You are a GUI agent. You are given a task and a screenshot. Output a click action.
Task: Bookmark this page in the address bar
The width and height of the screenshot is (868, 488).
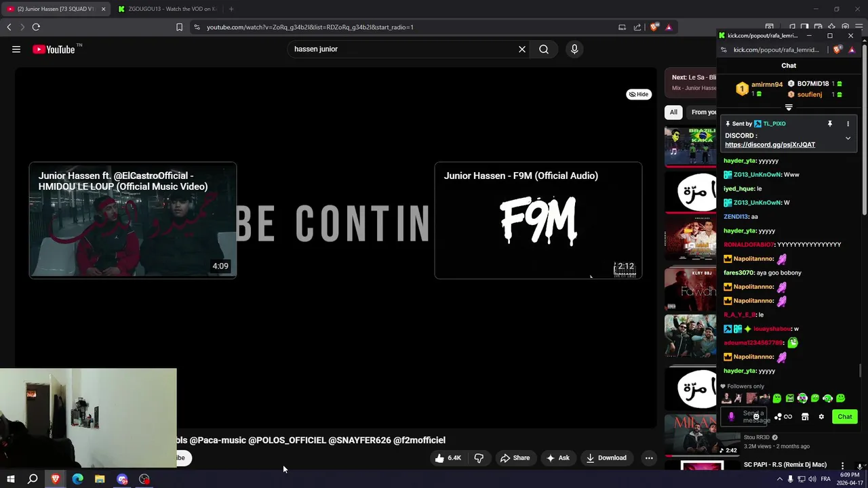click(179, 27)
